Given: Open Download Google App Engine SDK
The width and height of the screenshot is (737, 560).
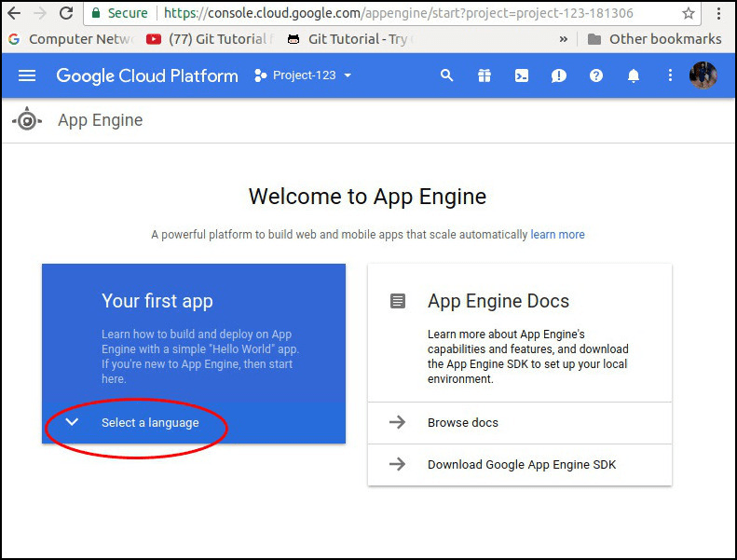Looking at the screenshot, I should (x=520, y=465).
